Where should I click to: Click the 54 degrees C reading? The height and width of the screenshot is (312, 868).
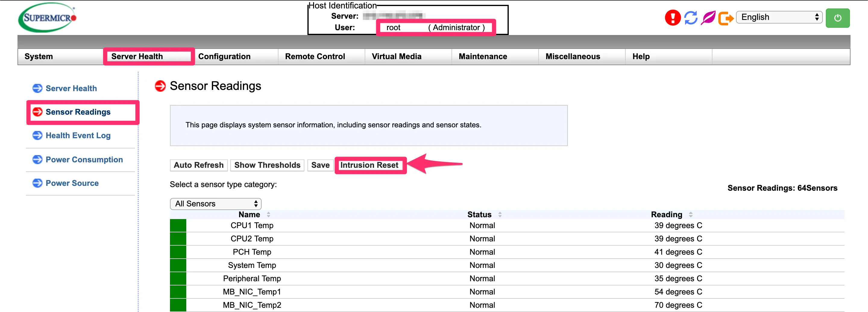[678, 292]
